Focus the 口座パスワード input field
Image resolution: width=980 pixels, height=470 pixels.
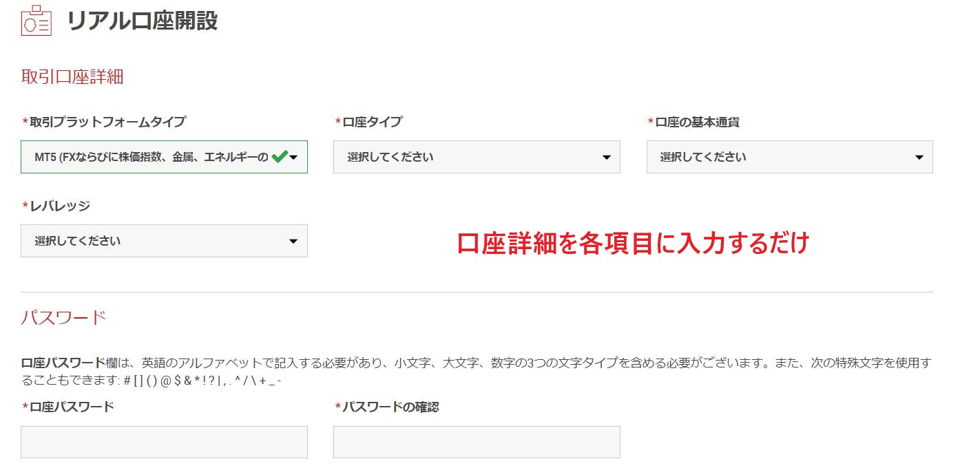point(164,442)
